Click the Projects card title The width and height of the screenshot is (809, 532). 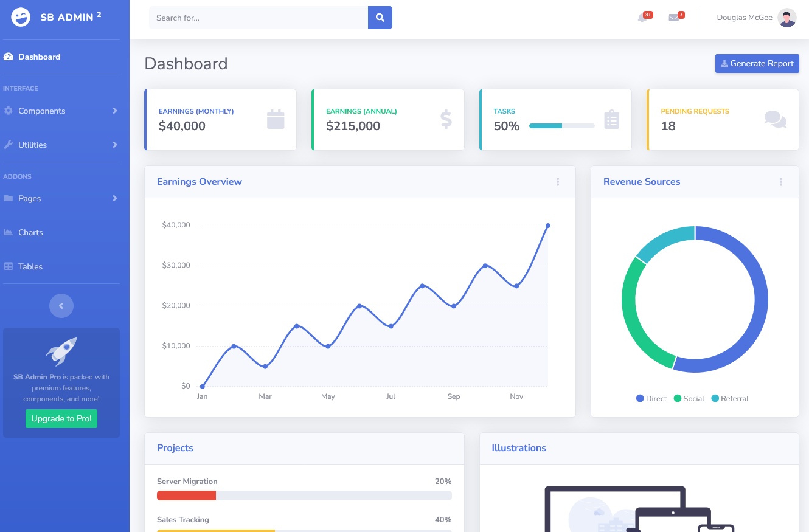tap(175, 448)
